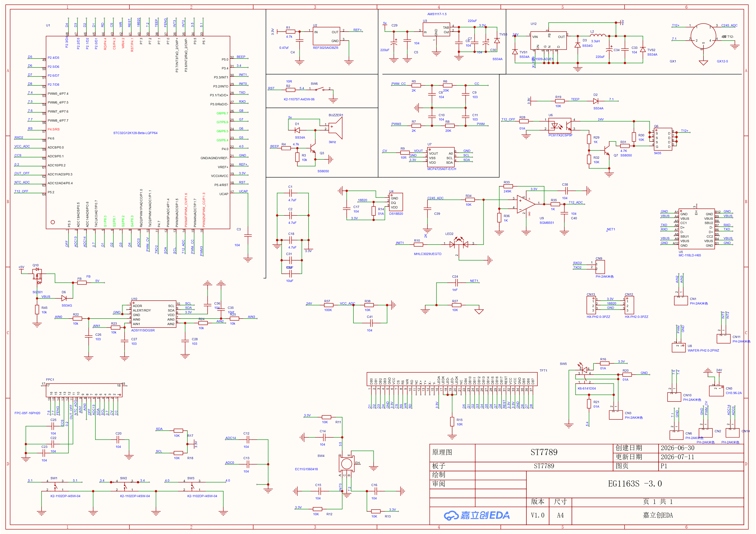
Task: Click the 9435 MOSFET part label
Action: click(x=657, y=153)
